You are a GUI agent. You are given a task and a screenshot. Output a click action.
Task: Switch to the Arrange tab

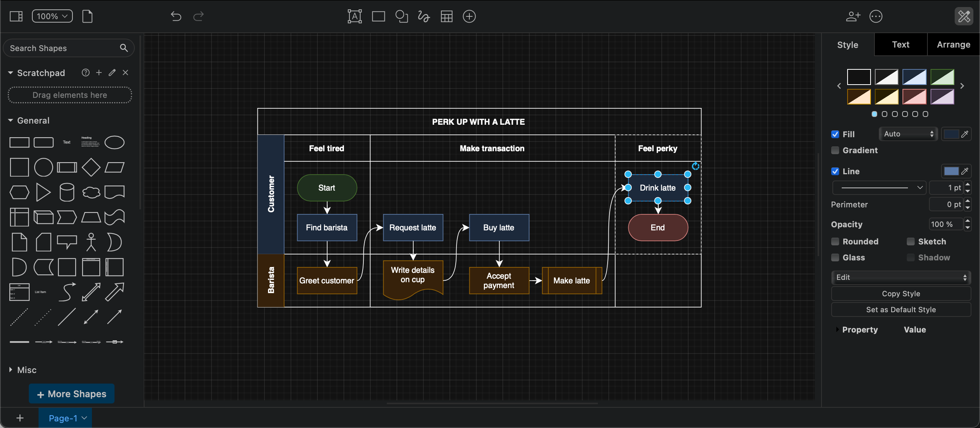953,44
